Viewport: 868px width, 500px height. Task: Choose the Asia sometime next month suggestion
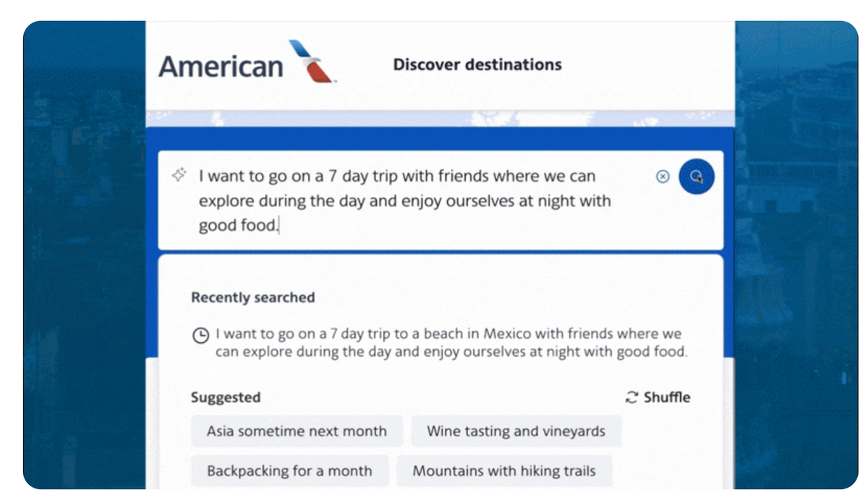297,431
